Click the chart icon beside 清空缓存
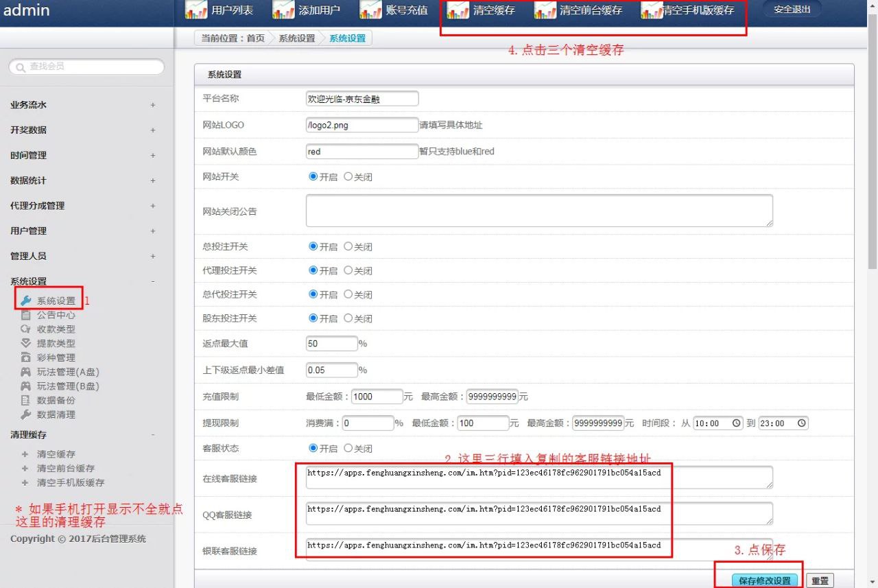 [x=458, y=10]
